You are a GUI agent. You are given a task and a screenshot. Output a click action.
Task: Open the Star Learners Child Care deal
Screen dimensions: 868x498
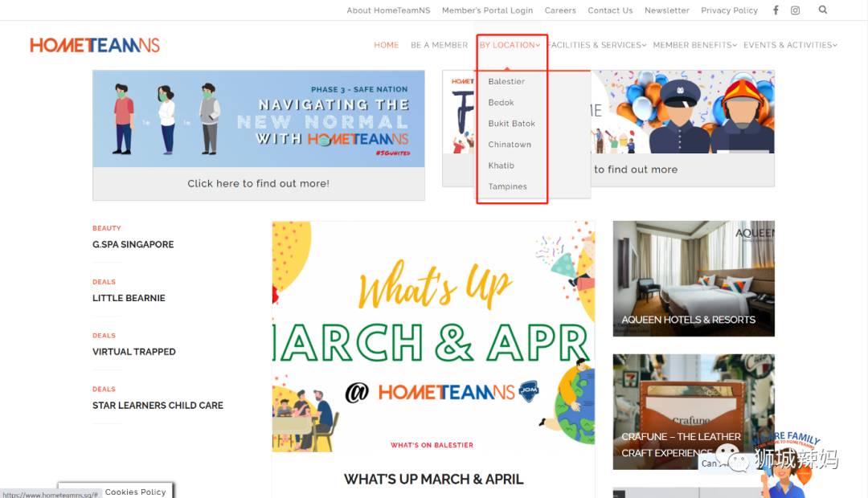pos(158,406)
